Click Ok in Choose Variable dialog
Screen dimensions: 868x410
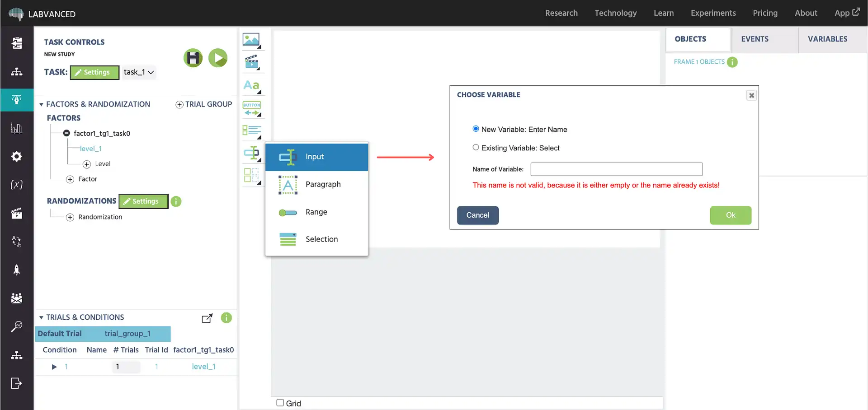point(731,215)
